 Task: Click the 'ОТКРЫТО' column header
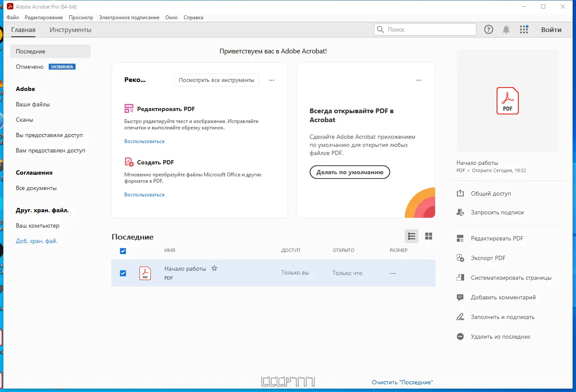click(344, 250)
